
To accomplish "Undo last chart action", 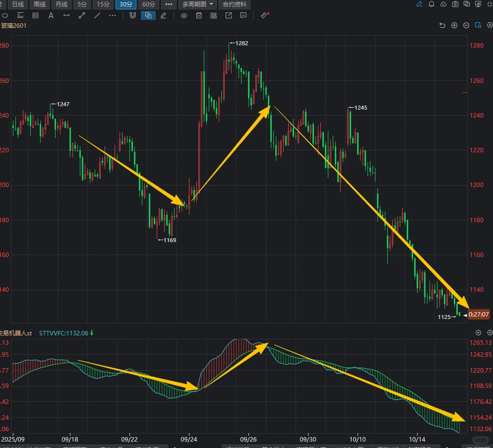I will pyautogui.click(x=442, y=25).
